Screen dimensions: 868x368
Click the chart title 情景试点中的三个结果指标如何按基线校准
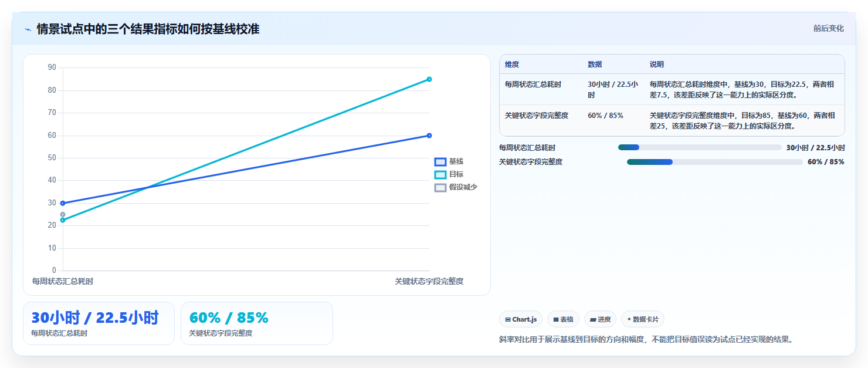click(148, 29)
